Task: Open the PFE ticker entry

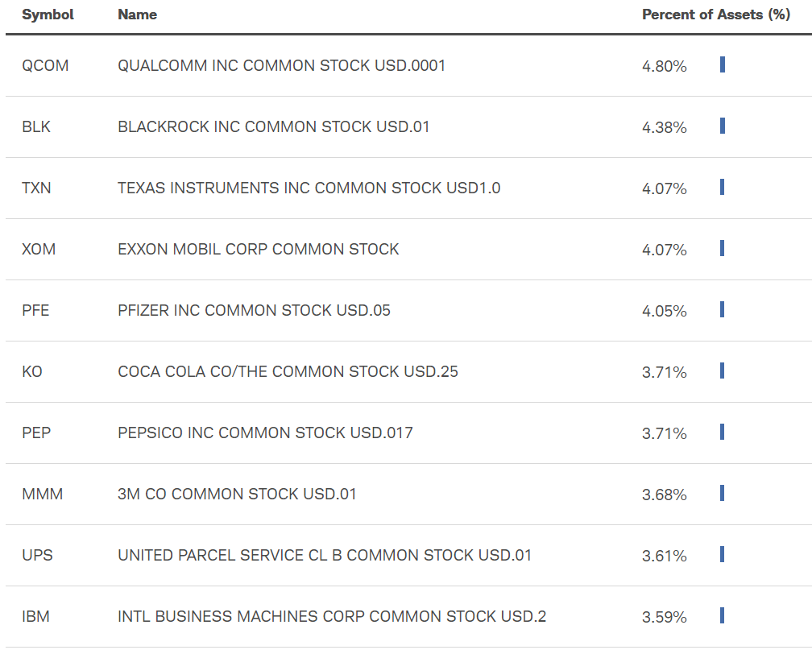Action: [x=35, y=310]
